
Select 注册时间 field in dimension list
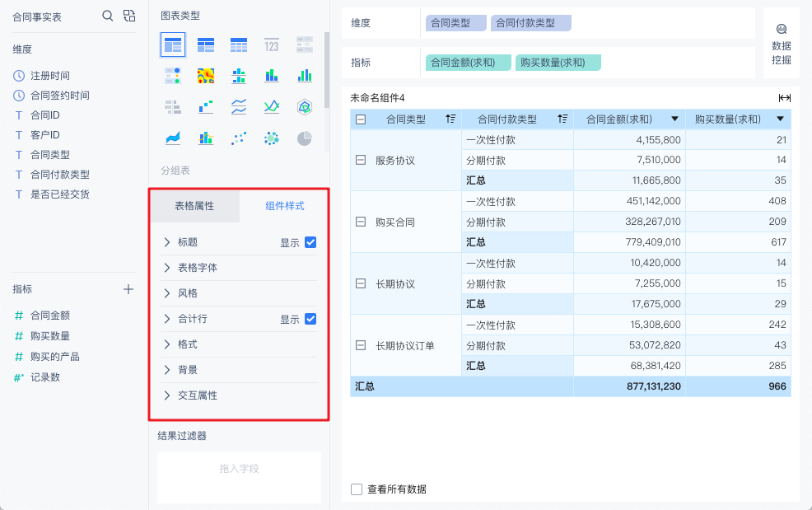49,76
